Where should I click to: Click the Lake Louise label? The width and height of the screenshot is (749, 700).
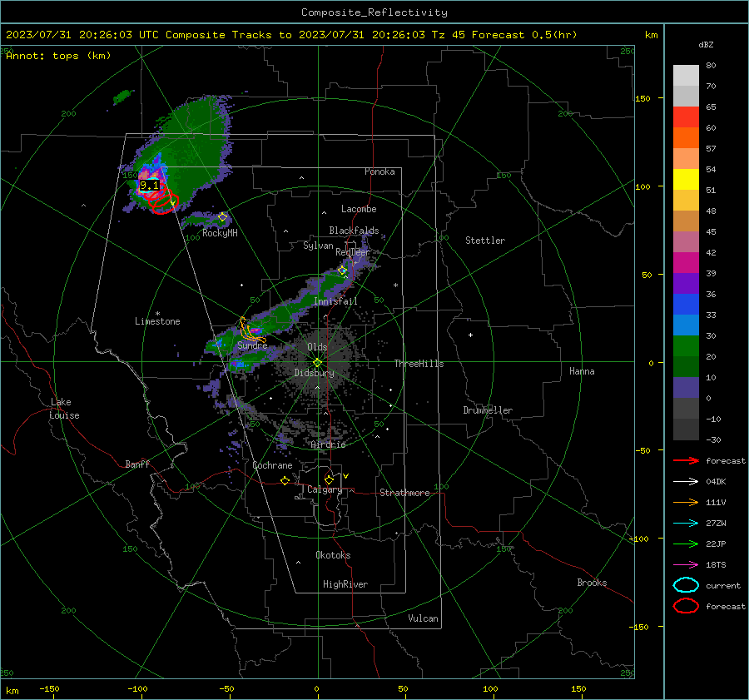(64, 409)
